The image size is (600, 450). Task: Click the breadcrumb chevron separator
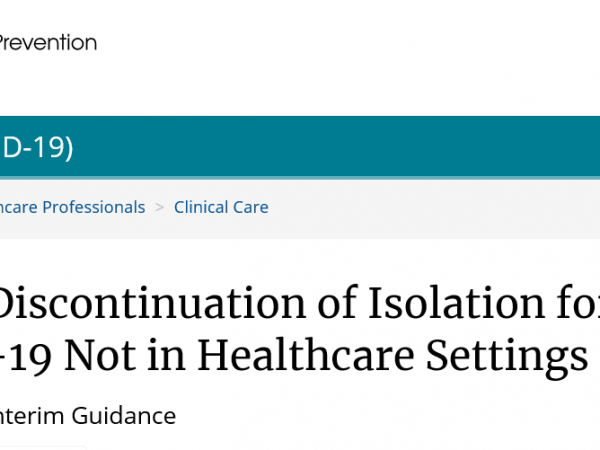pos(160,207)
